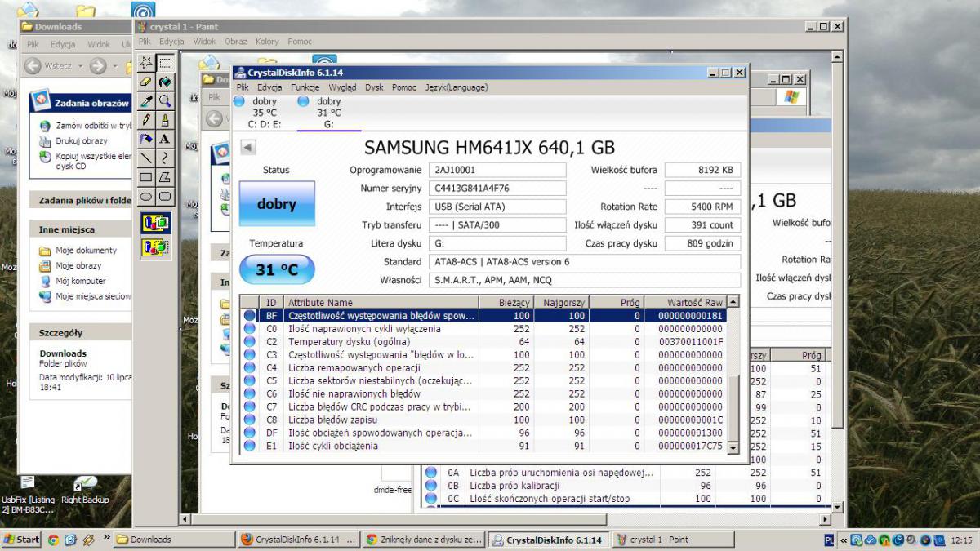Switch to the G: disk tab
Image resolution: width=980 pixels, height=551 pixels.
(328, 113)
